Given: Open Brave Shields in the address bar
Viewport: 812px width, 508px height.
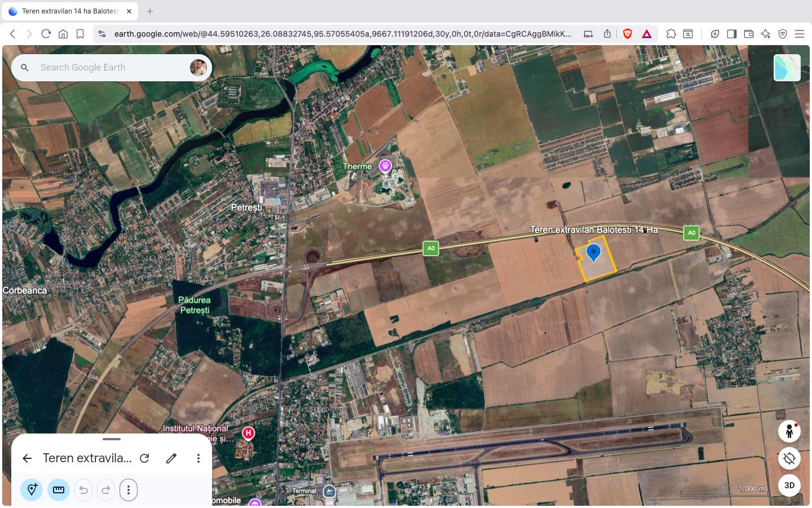Looking at the screenshot, I should click(x=627, y=34).
